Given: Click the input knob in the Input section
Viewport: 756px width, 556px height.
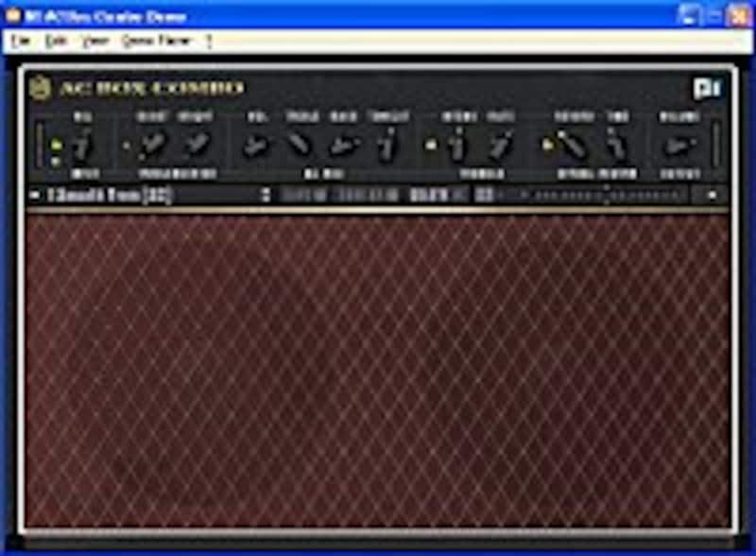Looking at the screenshot, I should coord(83,146).
